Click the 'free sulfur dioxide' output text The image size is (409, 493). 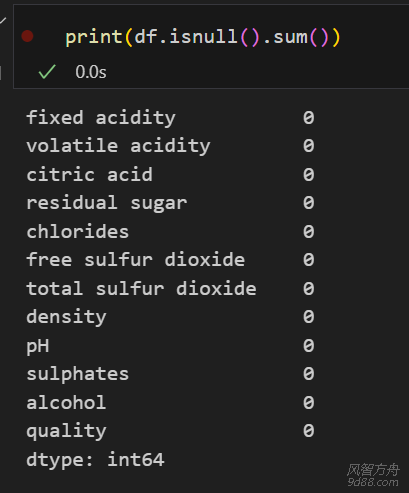[136, 260]
